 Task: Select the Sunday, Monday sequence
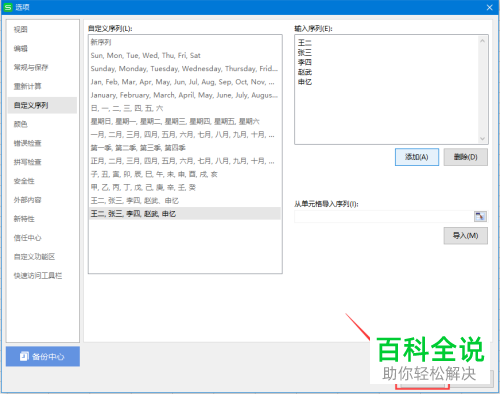(185, 69)
